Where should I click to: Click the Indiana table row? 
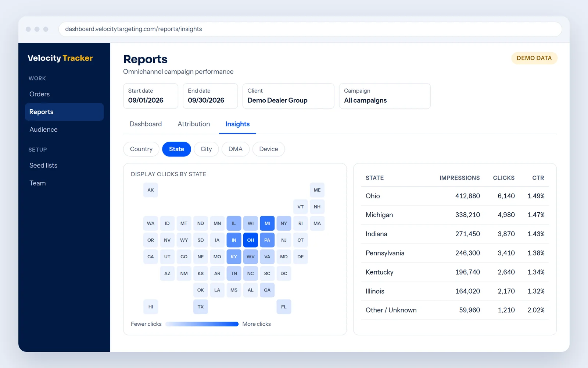pos(455,234)
